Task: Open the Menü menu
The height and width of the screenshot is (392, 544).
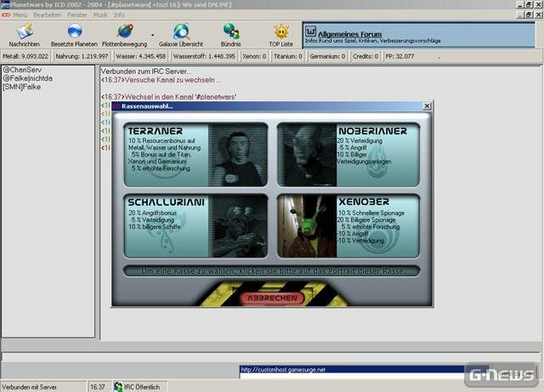Action: [20, 15]
